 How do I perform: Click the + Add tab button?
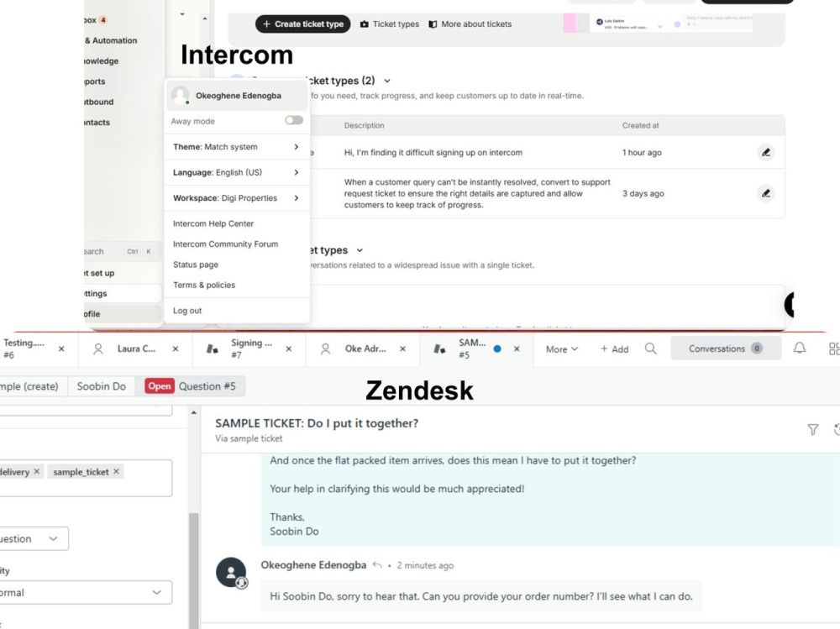tap(615, 349)
